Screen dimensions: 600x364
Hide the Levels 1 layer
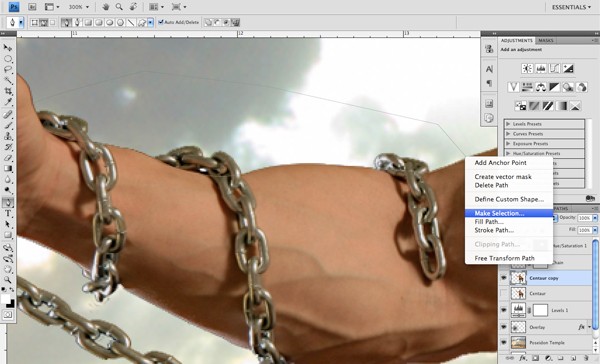click(504, 310)
